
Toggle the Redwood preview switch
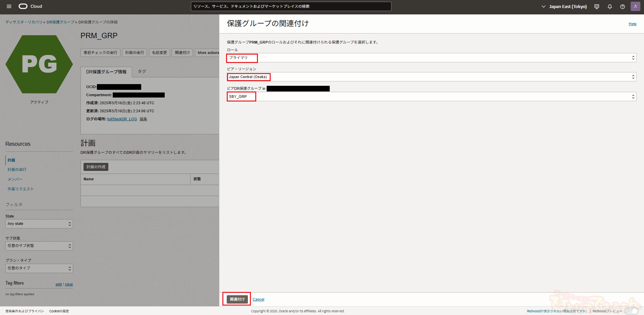(x=631, y=311)
